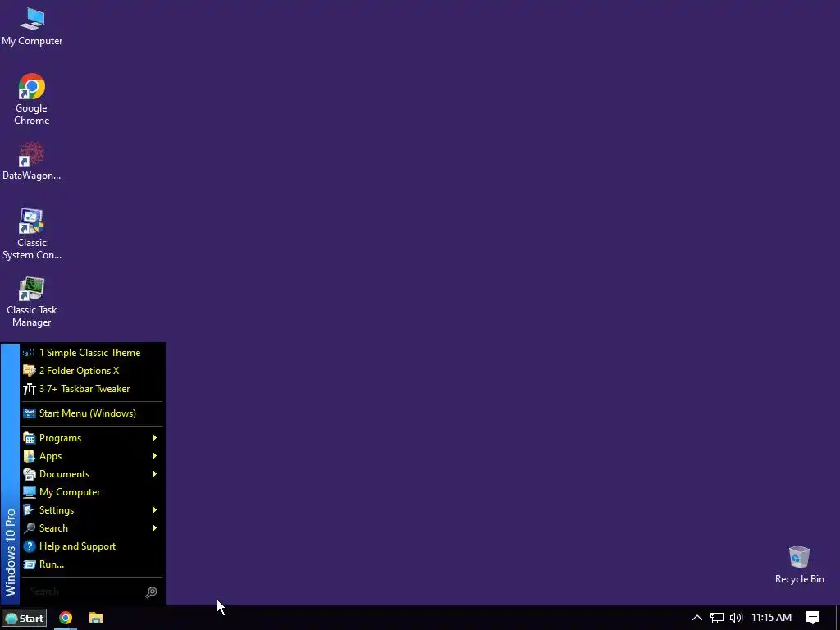
Task: Click the Help and Support question icon
Action: pos(30,546)
